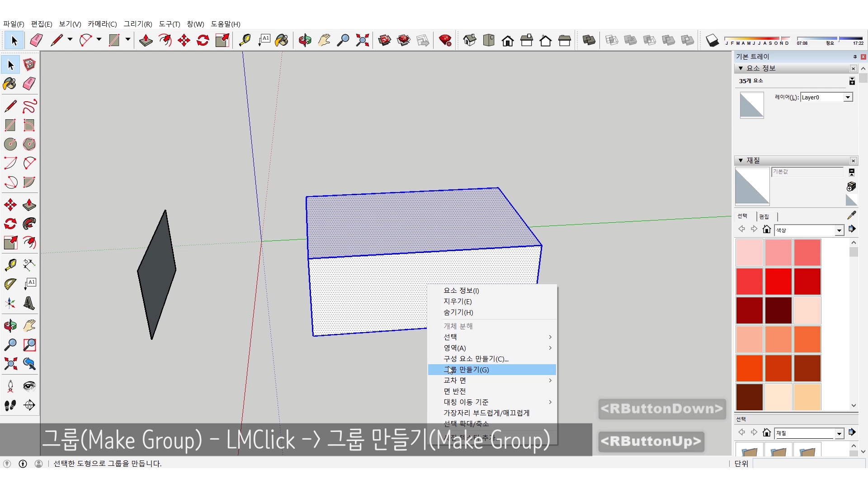Viewport: 868px width, 488px height.
Task: Open the Layer0 layer dropdown
Action: 848,97
